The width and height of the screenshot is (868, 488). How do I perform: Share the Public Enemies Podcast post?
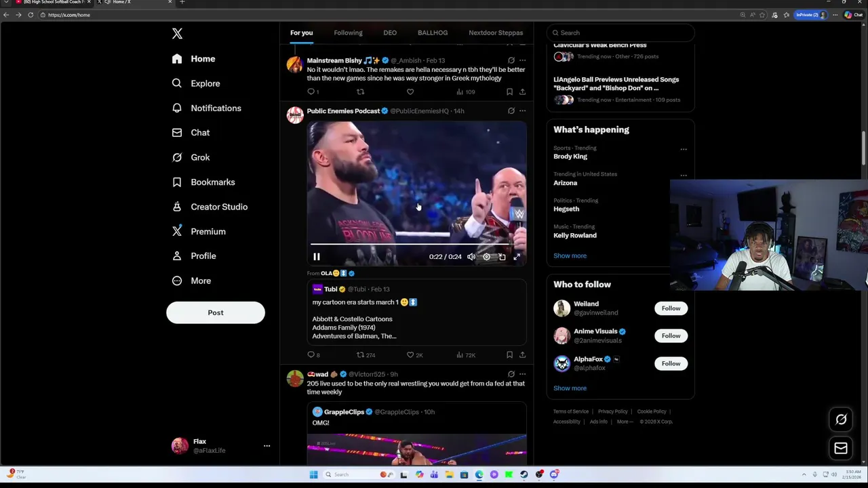[x=522, y=355]
